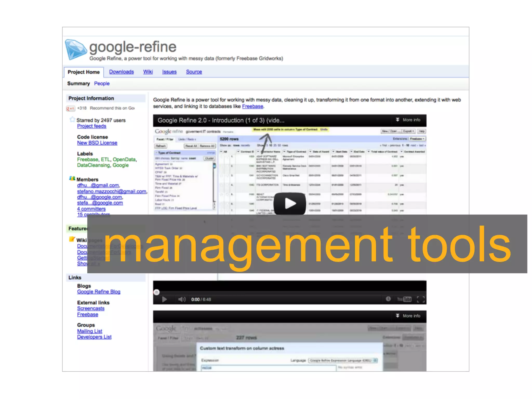Open member dfhu...@google.com link
The image size is (532, 399).
point(99,197)
